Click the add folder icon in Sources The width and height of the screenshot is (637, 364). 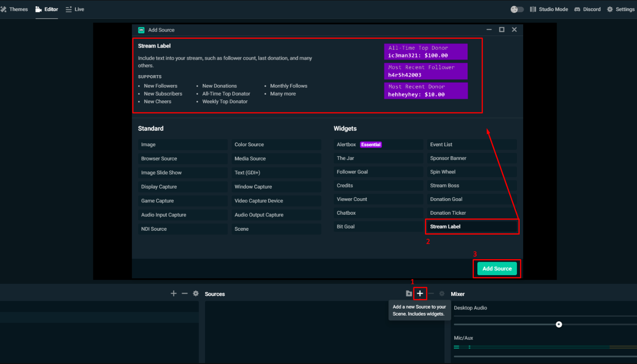tap(409, 294)
